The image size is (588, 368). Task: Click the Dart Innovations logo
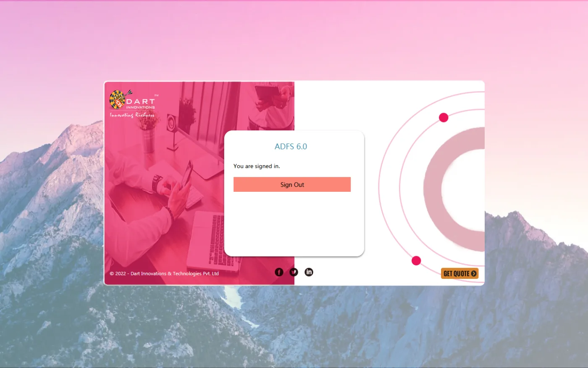pos(134,104)
